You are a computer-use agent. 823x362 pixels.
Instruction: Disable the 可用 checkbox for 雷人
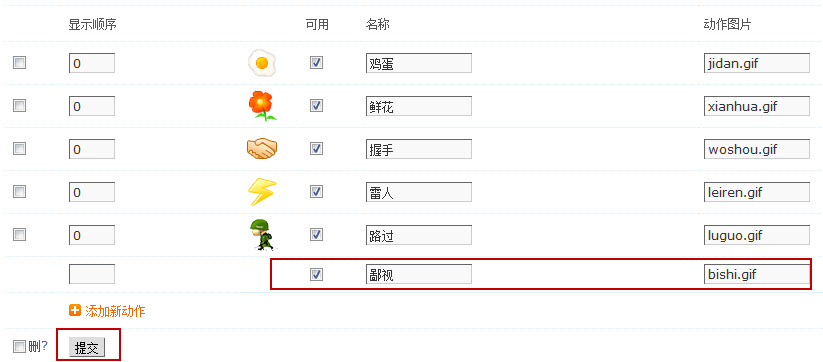point(316,192)
